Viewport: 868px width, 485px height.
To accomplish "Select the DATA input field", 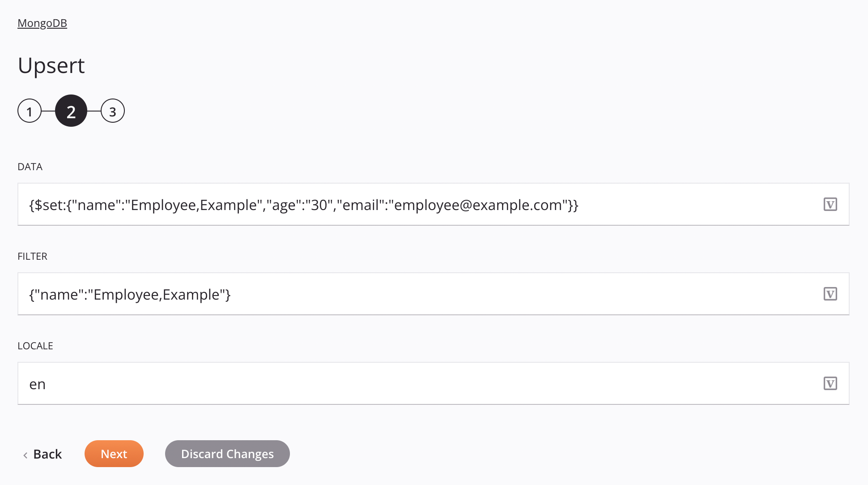I will [x=434, y=205].
